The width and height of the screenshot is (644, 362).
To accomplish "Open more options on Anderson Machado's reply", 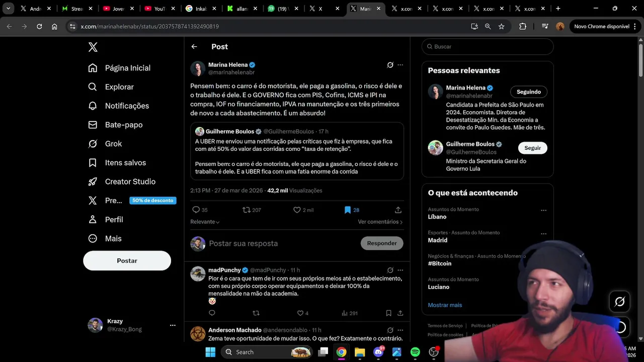I will [400, 330].
